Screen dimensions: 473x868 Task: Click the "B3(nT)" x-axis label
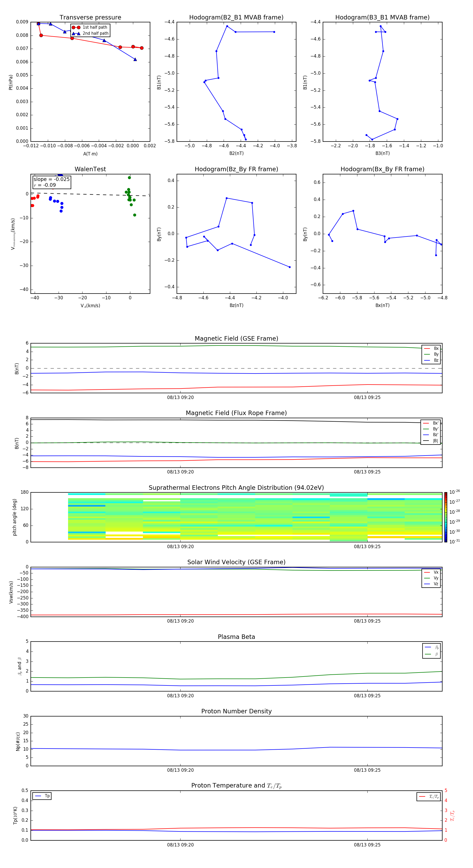(x=382, y=153)
